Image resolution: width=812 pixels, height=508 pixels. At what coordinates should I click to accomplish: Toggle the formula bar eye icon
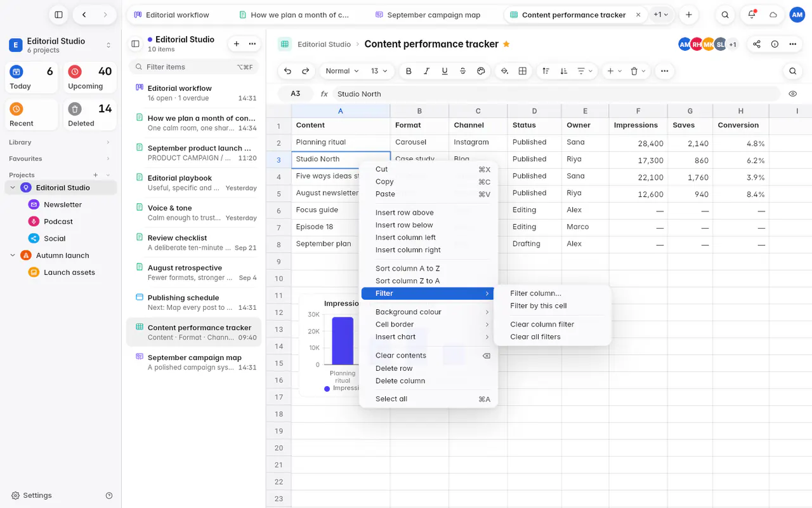[793, 93]
